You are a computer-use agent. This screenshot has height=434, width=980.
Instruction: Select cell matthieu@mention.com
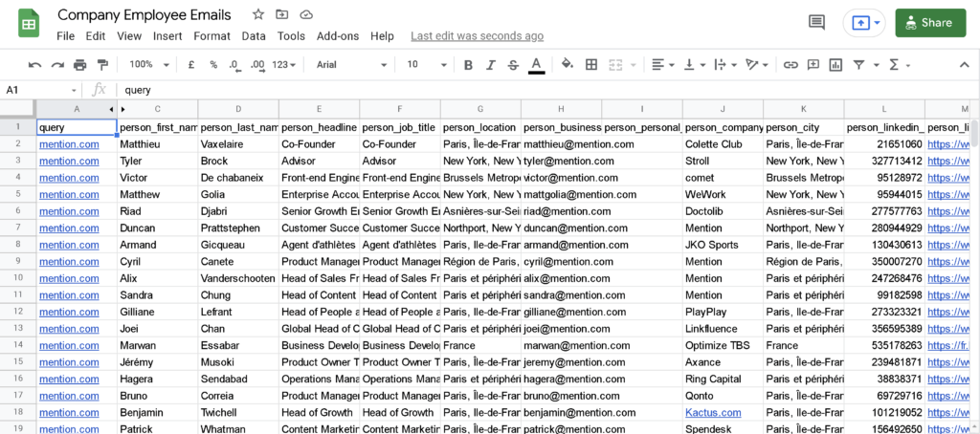[x=561, y=144]
